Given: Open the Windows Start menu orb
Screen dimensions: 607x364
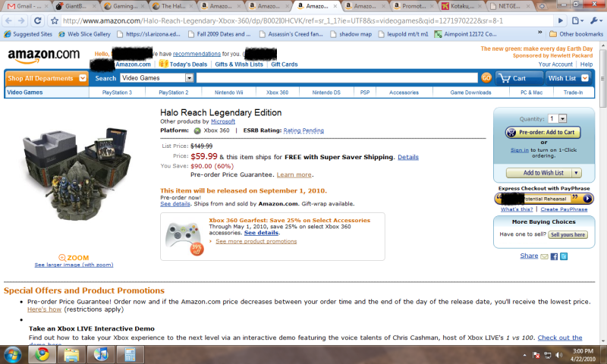Looking at the screenshot, I should click(x=12, y=354).
